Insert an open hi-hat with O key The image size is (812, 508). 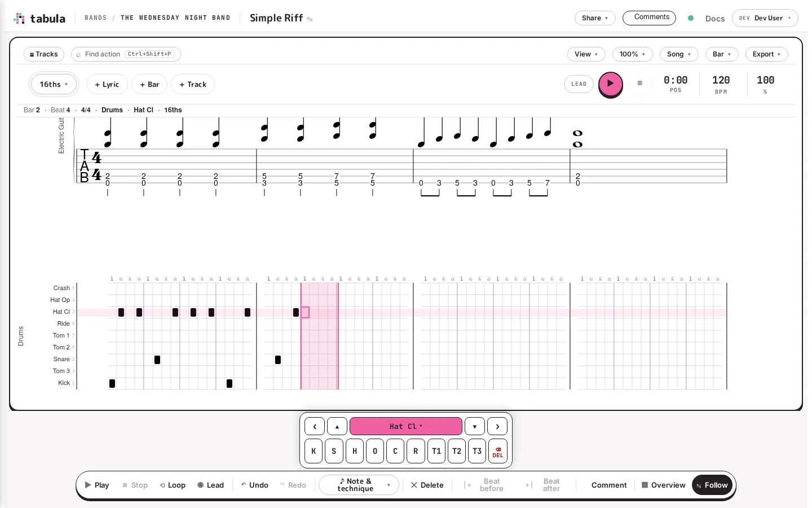pos(375,451)
